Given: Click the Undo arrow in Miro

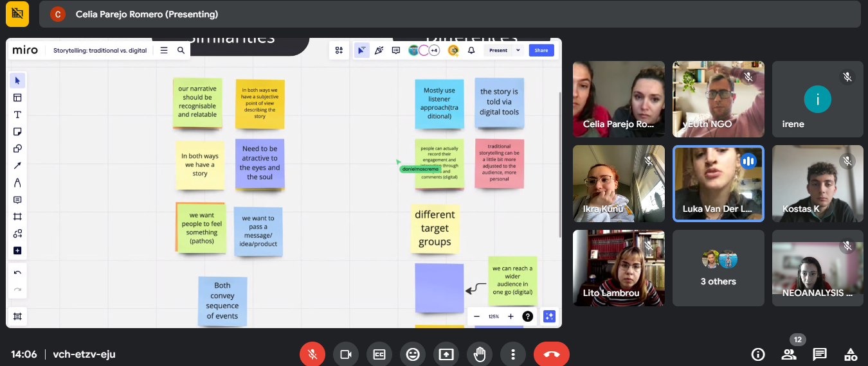Looking at the screenshot, I should (17, 273).
